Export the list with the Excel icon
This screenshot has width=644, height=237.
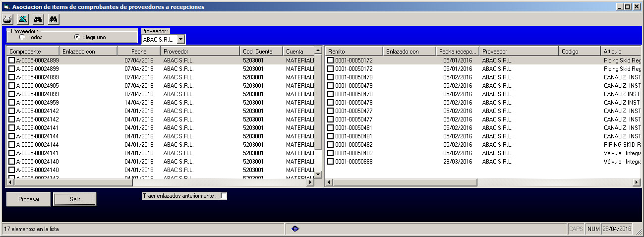pos(22,19)
